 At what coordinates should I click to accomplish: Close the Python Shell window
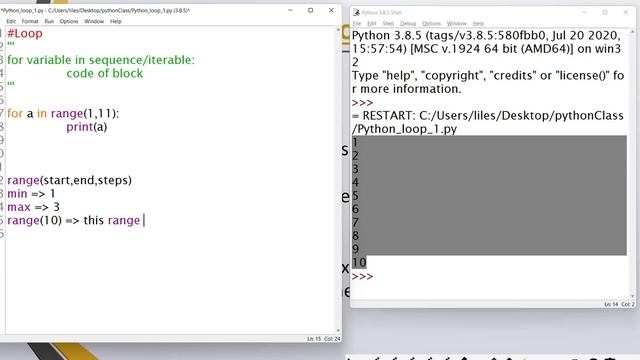tap(626, 12)
